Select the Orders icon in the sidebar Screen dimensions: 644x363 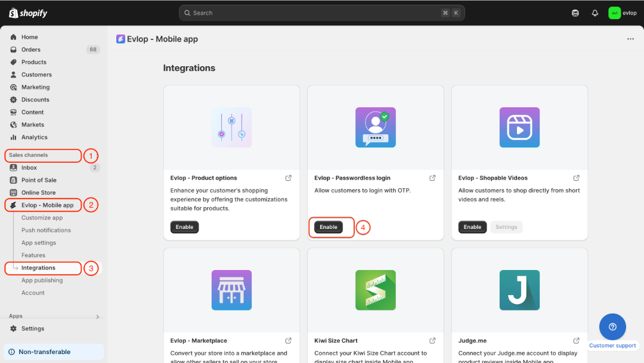14,49
